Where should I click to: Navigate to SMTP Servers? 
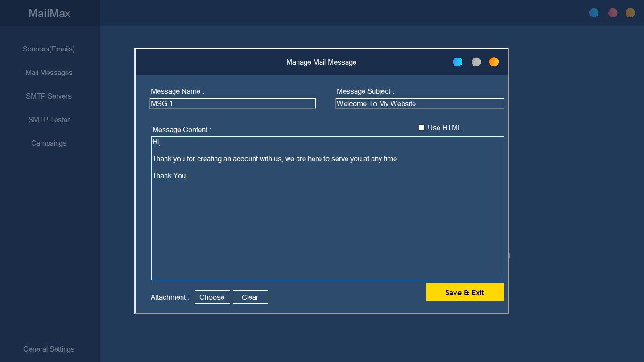pos(49,96)
